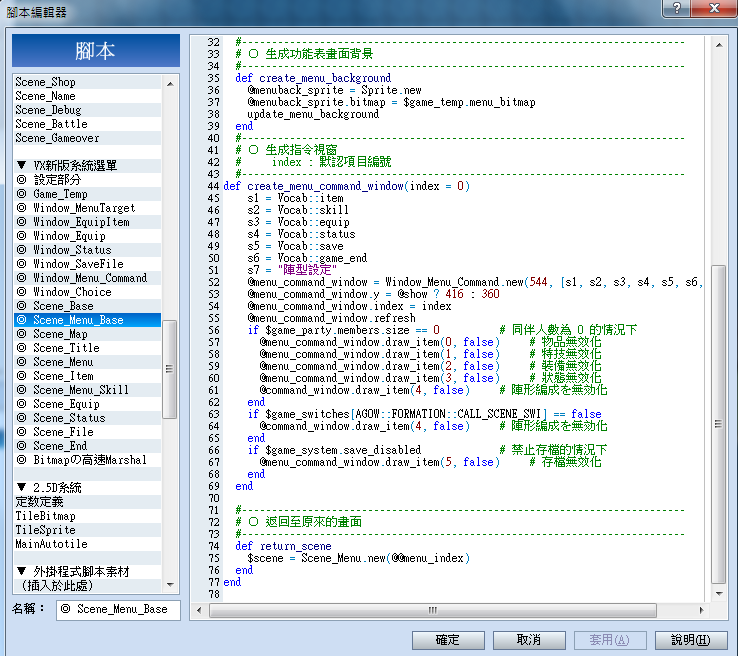The width and height of the screenshot is (738, 656).
Task: Select the Window_Menu_Command script entry
Action: pos(88,278)
